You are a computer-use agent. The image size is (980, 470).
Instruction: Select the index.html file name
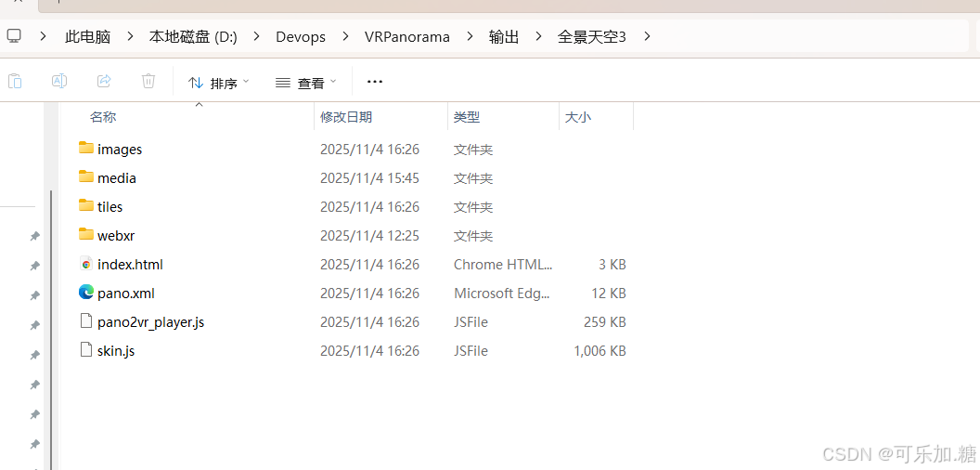[130, 265]
